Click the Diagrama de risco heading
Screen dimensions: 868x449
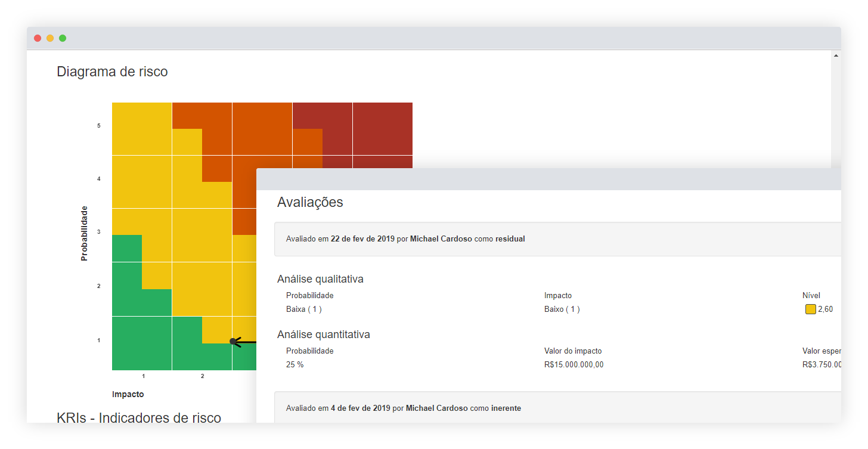[x=112, y=72]
